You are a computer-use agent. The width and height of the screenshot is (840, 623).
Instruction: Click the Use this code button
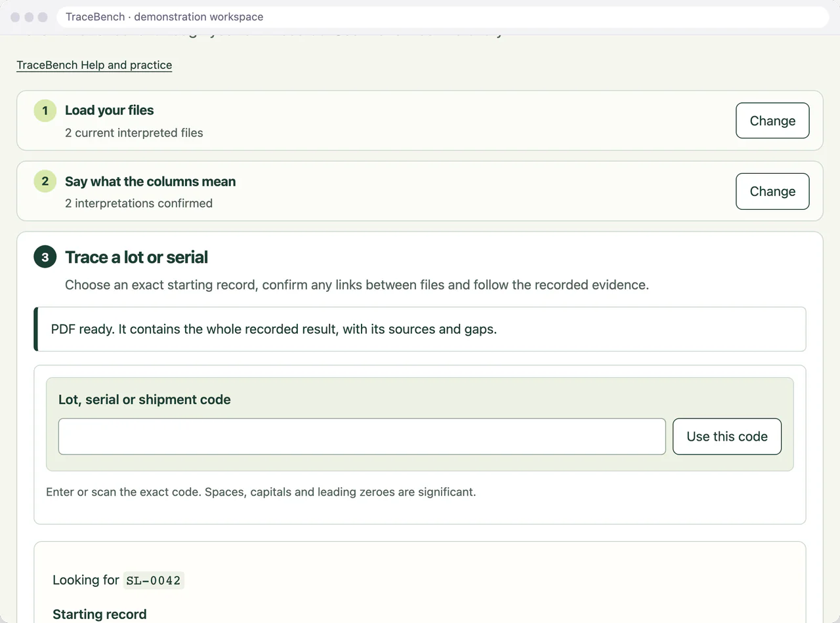tap(727, 437)
